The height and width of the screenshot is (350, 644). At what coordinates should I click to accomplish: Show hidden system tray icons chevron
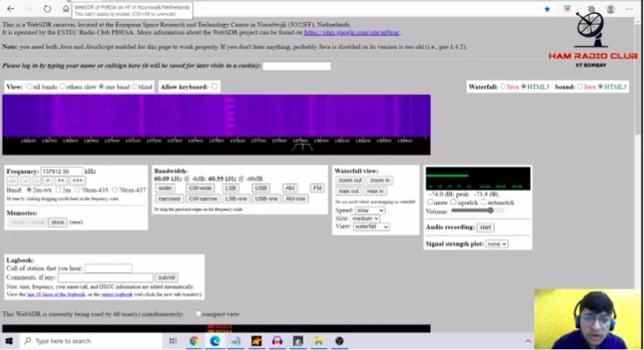point(528,341)
